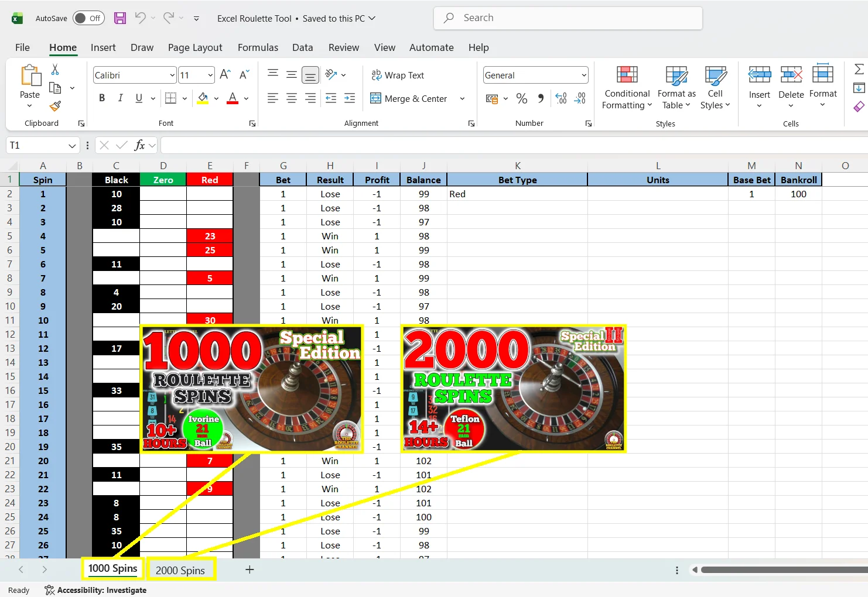Apply Borders to selection

170,98
